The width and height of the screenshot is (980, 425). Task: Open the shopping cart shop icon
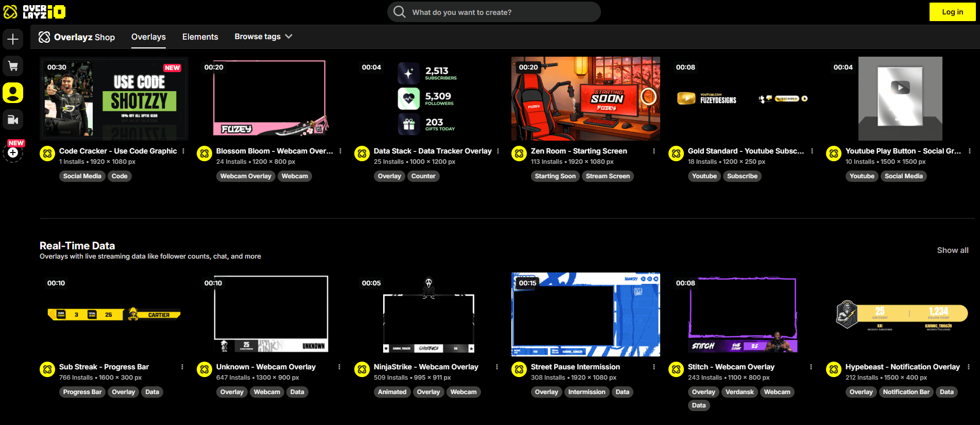13,66
